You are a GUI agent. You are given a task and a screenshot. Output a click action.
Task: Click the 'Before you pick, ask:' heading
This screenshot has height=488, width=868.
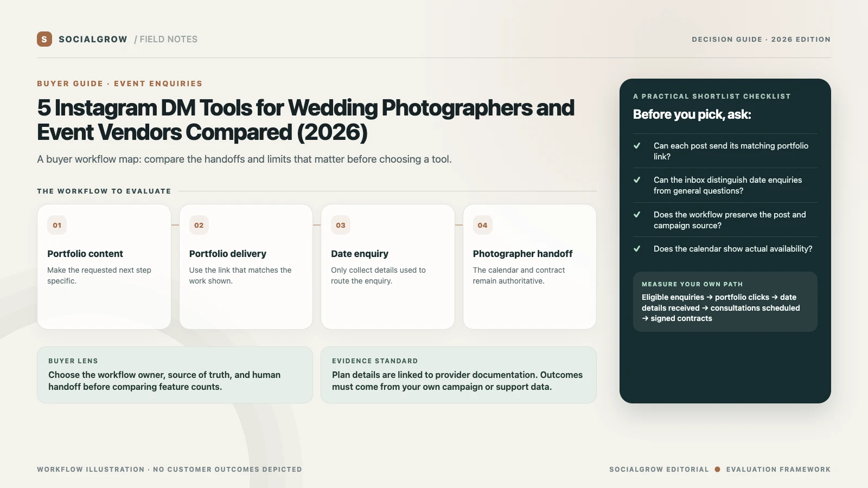coord(692,114)
